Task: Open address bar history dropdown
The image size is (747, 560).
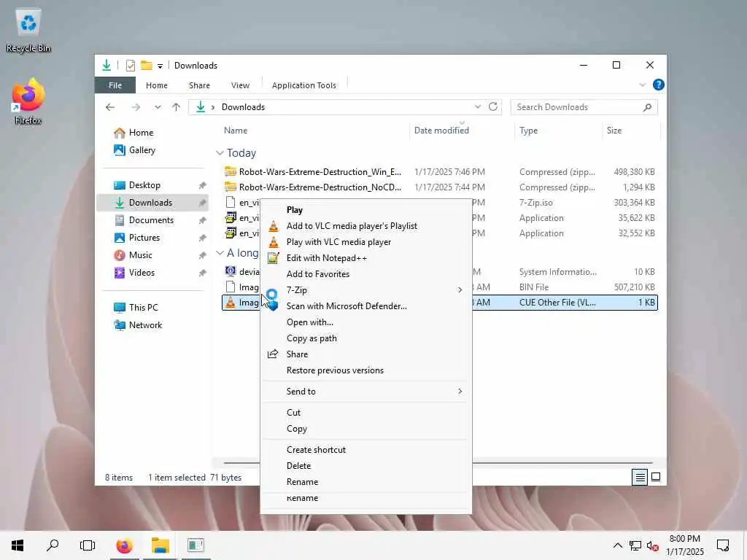Action: tap(477, 106)
